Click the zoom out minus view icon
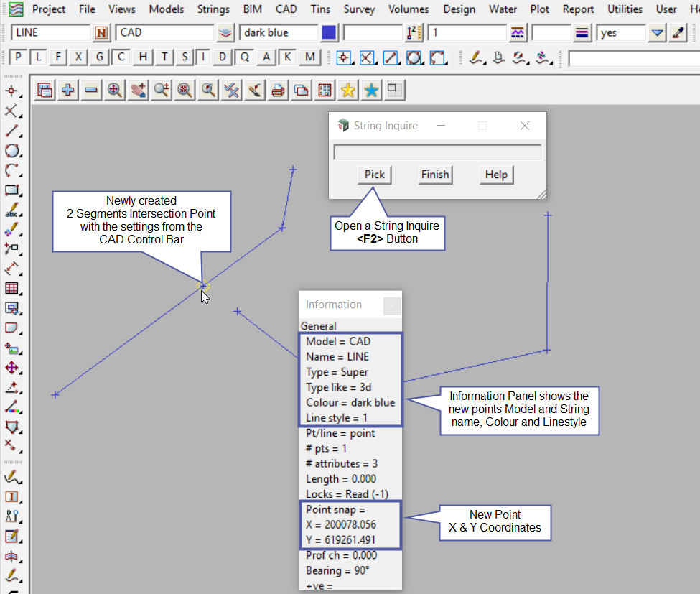Image resolution: width=700 pixels, height=594 pixels. (91, 90)
